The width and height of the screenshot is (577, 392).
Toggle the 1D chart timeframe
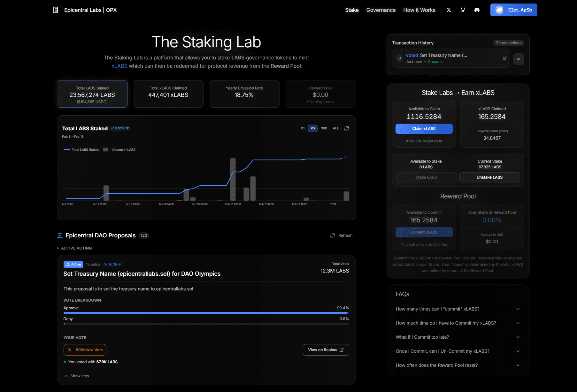pos(302,128)
